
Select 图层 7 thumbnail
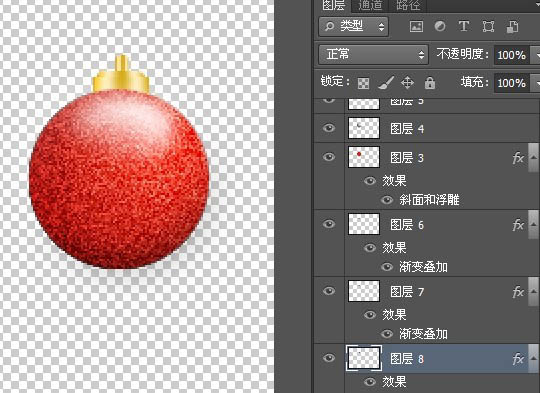tap(364, 291)
